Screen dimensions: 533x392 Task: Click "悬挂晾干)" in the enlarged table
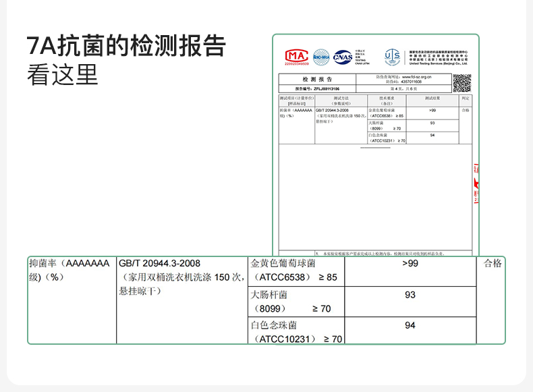pos(140,291)
